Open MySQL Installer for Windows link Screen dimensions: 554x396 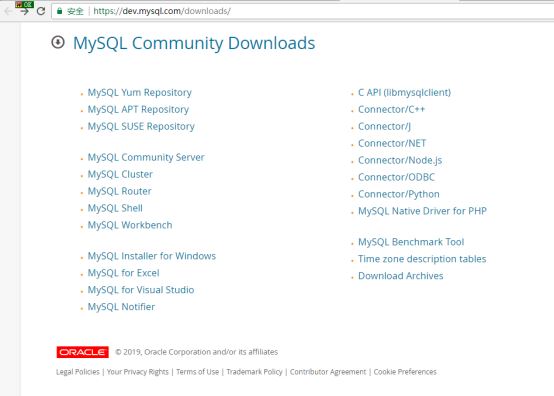coord(152,256)
